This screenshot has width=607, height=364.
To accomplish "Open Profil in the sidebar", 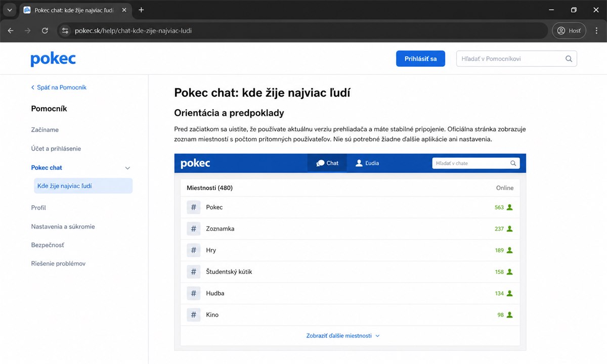I will coord(38,208).
